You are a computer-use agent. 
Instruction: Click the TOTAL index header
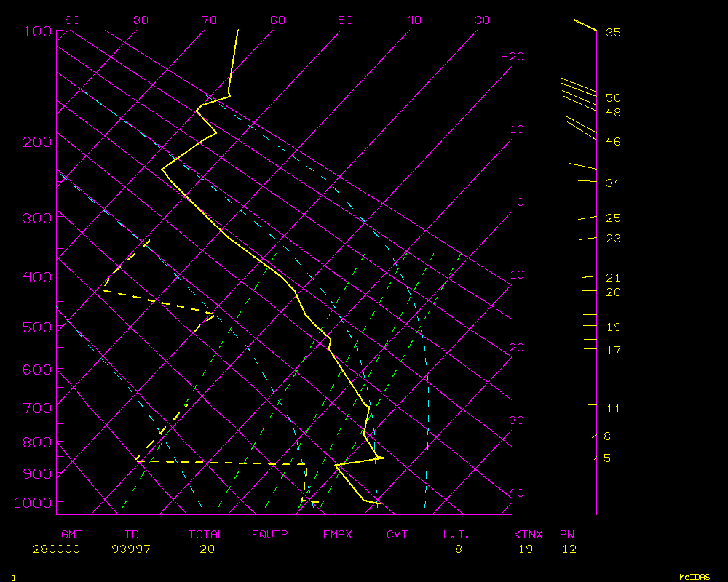(x=207, y=535)
